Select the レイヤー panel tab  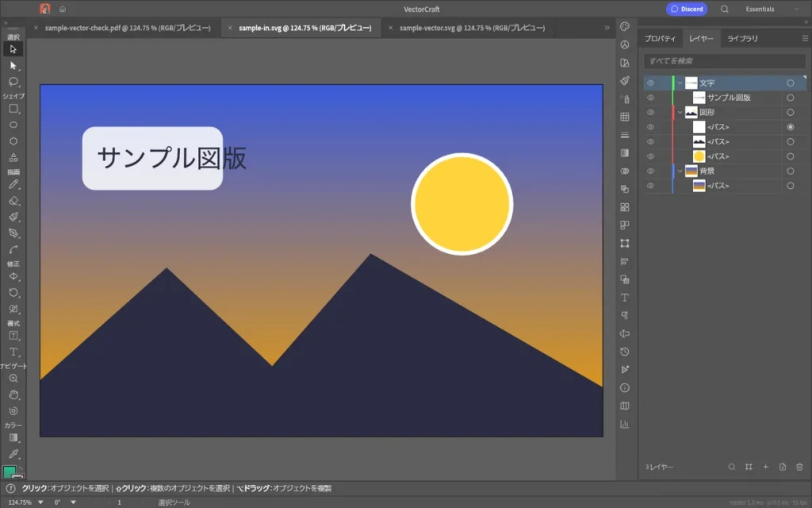701,38
